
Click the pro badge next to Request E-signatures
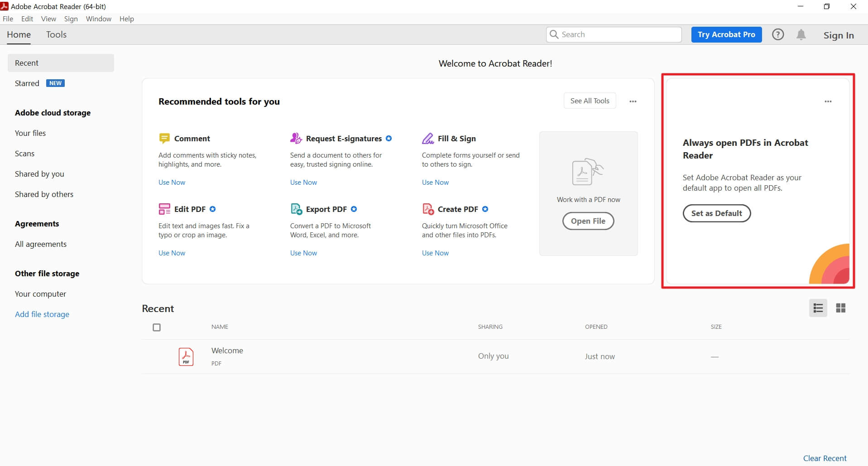click(388, 138)
